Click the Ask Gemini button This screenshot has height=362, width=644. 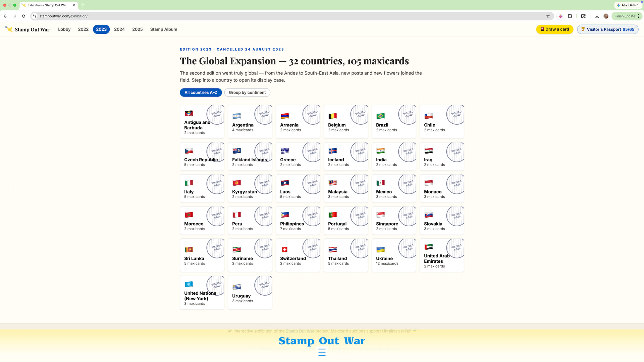(628, 5)
